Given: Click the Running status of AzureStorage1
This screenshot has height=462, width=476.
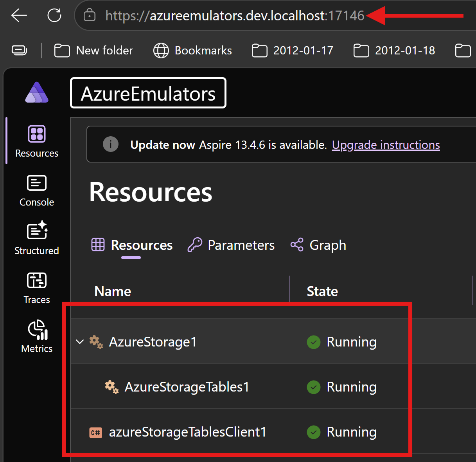Looking at the screenshot, I should tap(352, 342).
